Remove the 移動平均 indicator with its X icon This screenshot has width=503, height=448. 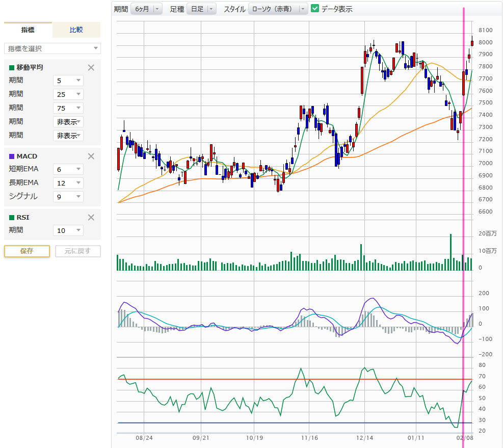(x=91, y=67)
